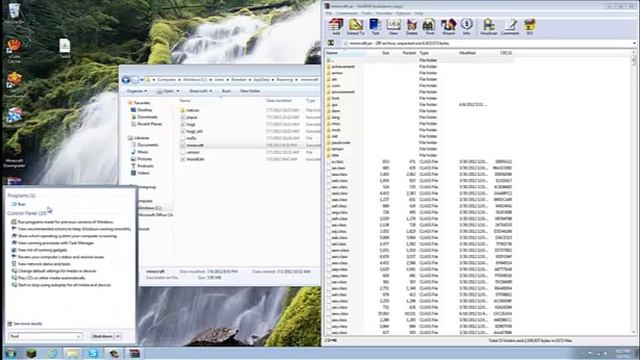Image resolution: width=640 pixels, height=360 pixels.
Task: Click Burn in the Explorer toolbar
Action: coord(226,91)
